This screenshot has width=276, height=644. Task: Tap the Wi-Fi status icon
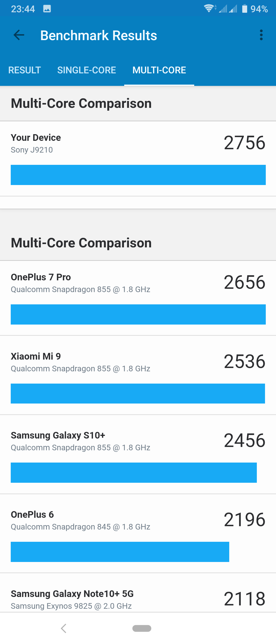(210, 9)
